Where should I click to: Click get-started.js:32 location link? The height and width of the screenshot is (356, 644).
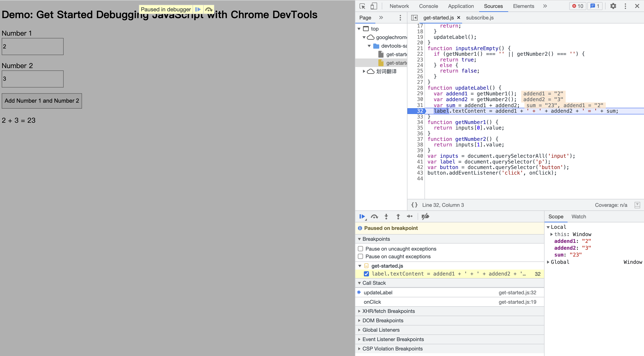[x=517, y=292]
